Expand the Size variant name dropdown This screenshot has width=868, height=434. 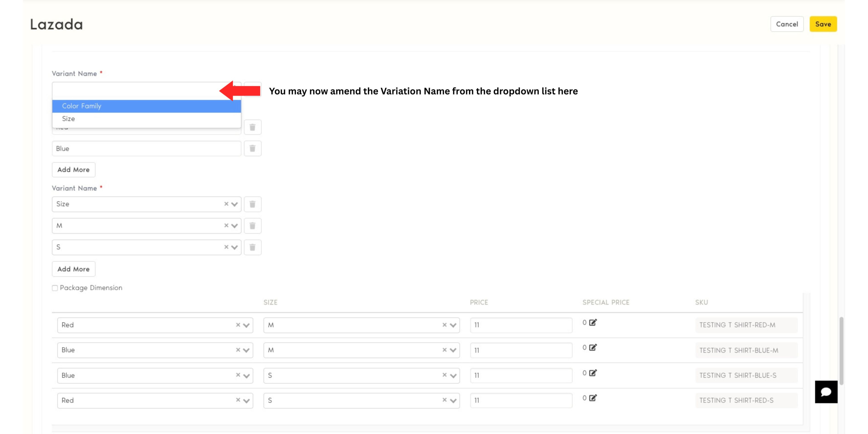coord(234,204)
